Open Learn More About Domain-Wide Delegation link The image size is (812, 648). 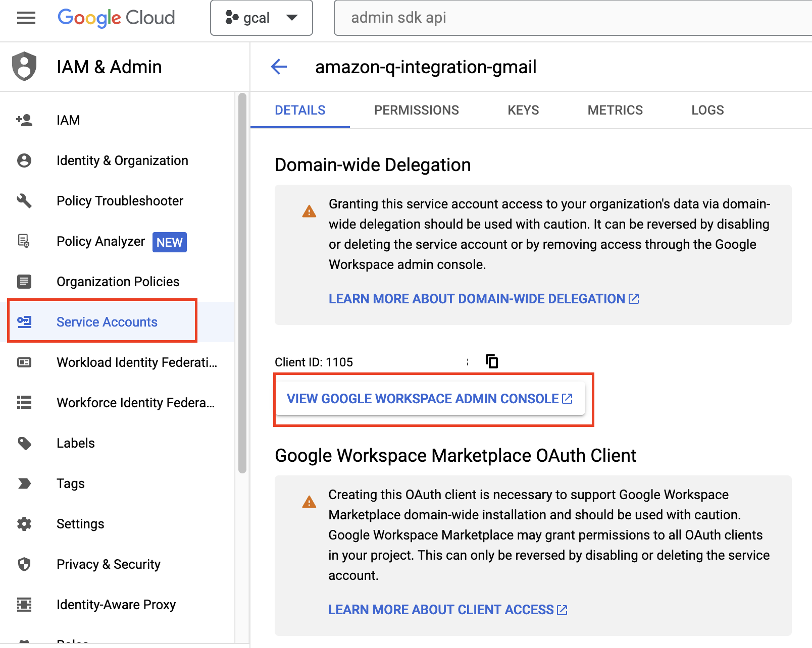483,299
